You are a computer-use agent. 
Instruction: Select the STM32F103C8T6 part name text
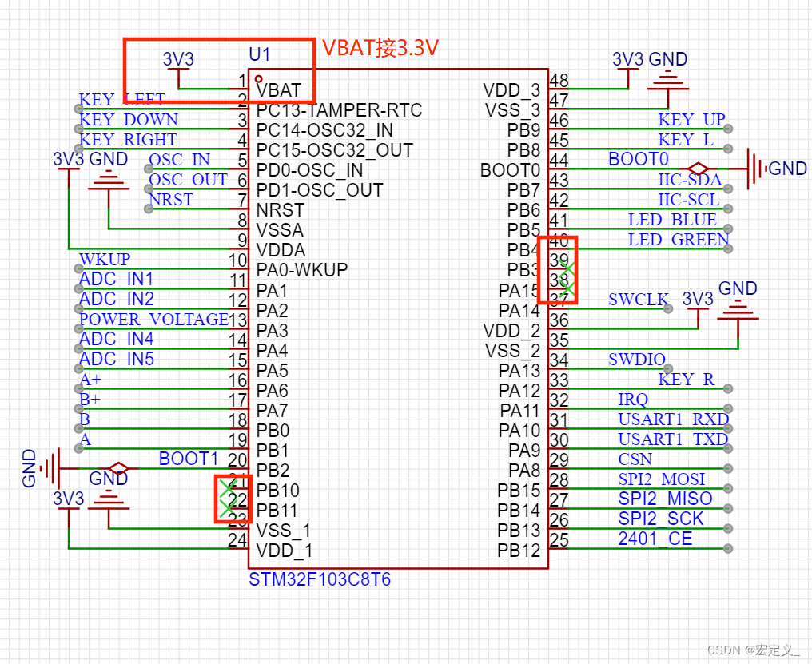point(319,579)
